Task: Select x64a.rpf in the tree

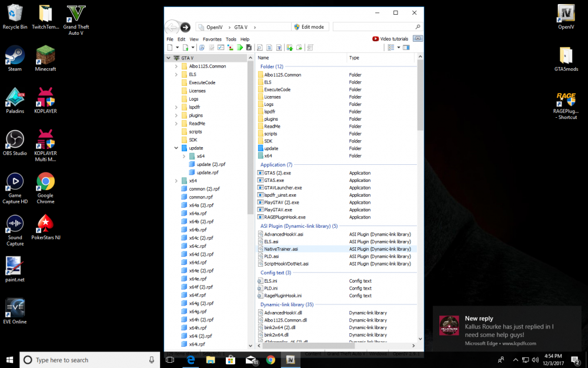Action: [x=198, y=213]
